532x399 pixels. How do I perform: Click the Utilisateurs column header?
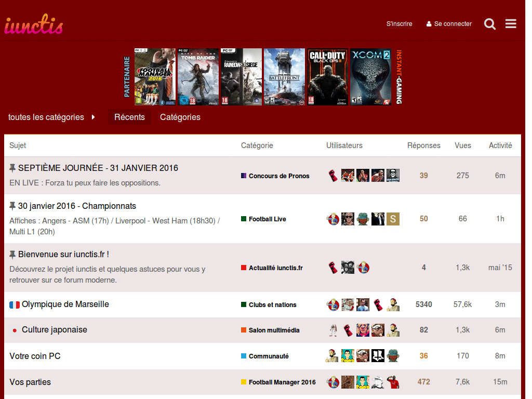click(x=344, y=145)
